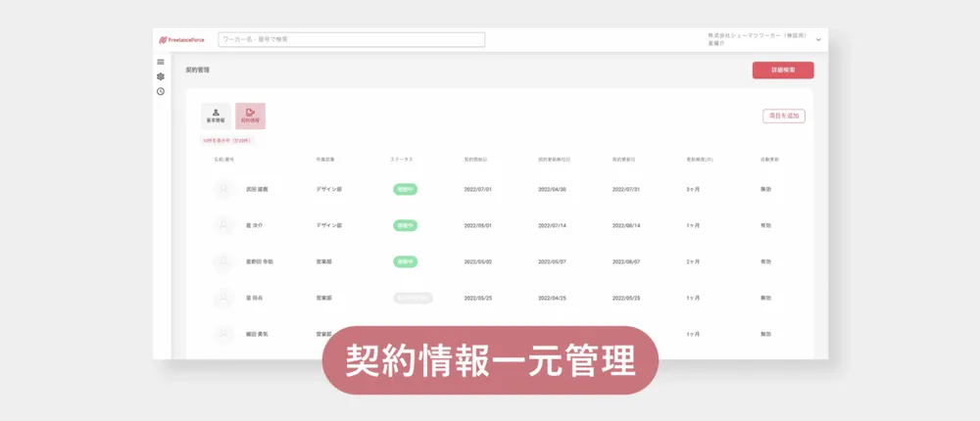Click the ステータス column header
This screenshot has width=980, height=421.
[402, 160]
